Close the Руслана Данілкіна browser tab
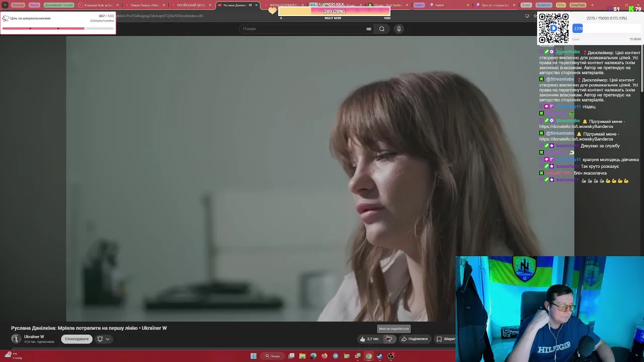This screenshot has width=644, height=362. 257,5
